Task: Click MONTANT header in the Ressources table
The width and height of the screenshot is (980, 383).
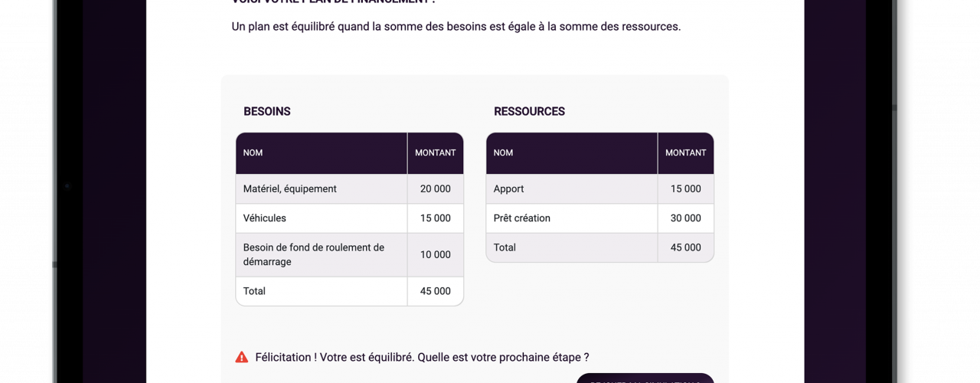Action: tap(685, 152)
